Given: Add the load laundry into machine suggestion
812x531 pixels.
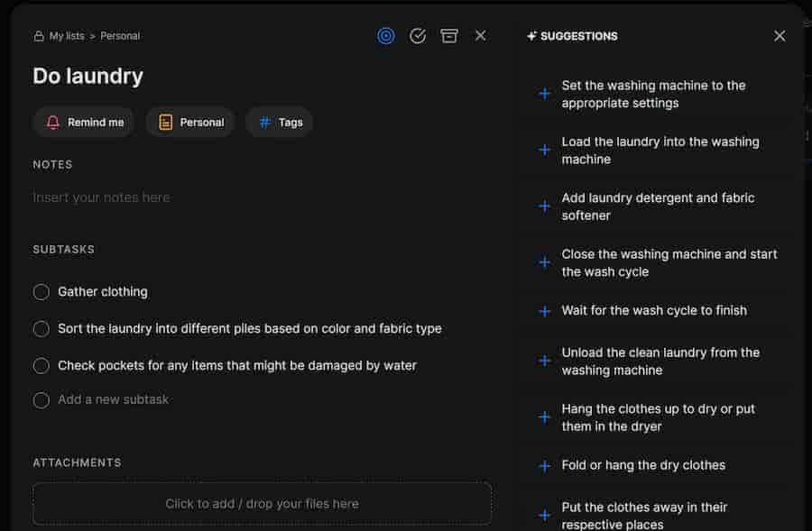Looking at the screenshot, I should point(544,150).
